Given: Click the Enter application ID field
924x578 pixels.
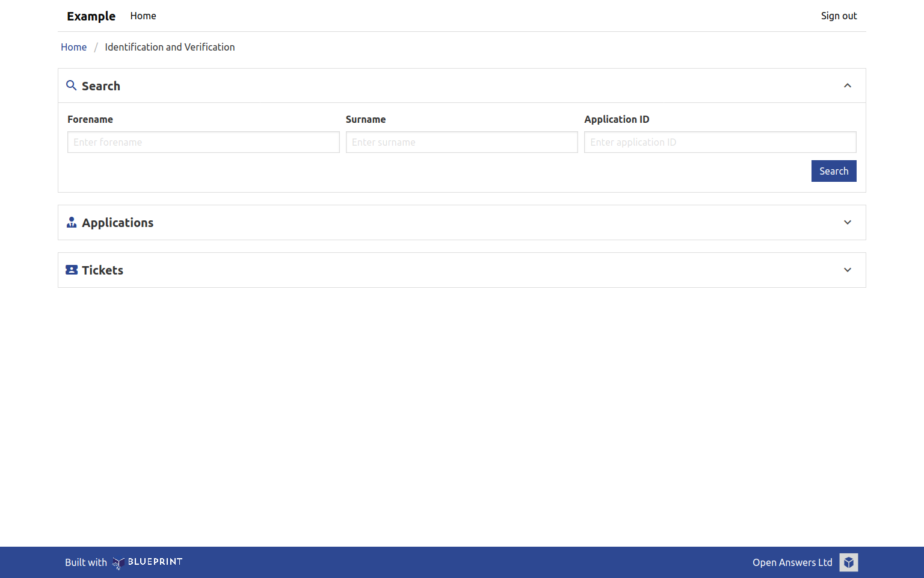Looking at the screenshot, I should point(720,142).
